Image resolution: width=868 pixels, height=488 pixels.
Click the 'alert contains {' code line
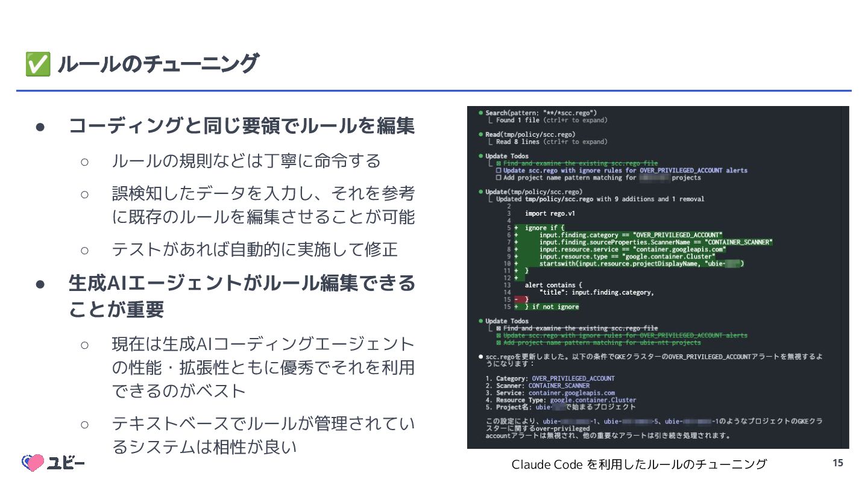554,285
